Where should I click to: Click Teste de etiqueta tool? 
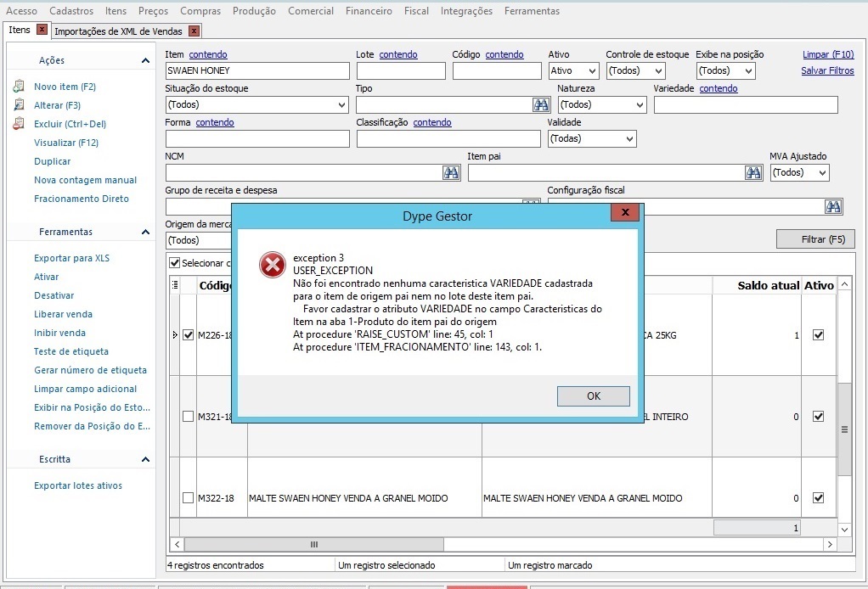tap(70, 351)
